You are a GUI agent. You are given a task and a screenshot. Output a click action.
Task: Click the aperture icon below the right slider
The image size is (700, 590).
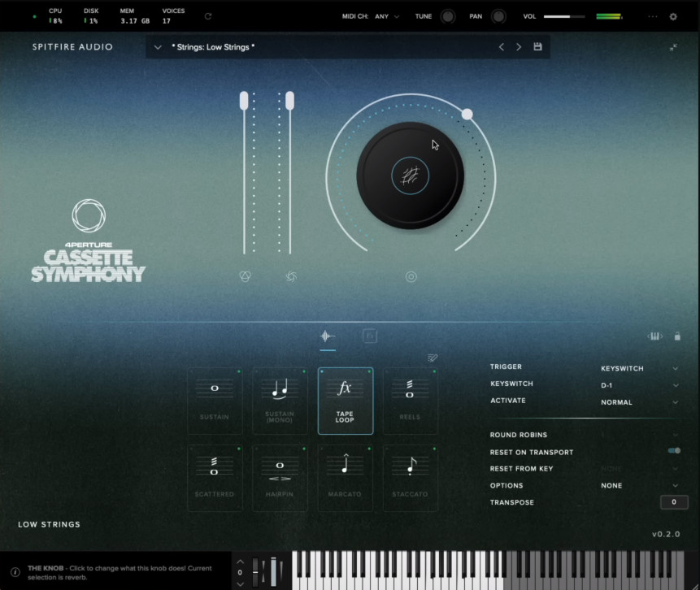coord(291,276)
